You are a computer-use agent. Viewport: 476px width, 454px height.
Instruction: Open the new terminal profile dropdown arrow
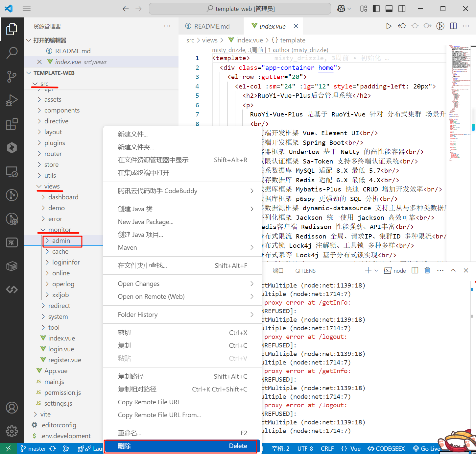click(376, 270)
